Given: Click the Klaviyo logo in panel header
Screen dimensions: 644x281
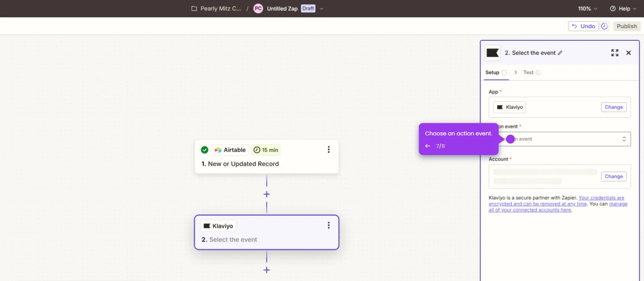Looking at the screenshot, I should (493, 52).
